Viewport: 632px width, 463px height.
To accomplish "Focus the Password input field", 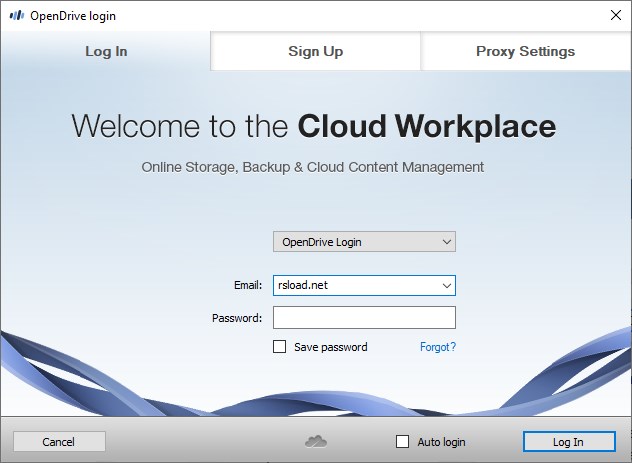I will tap(364, 318).
